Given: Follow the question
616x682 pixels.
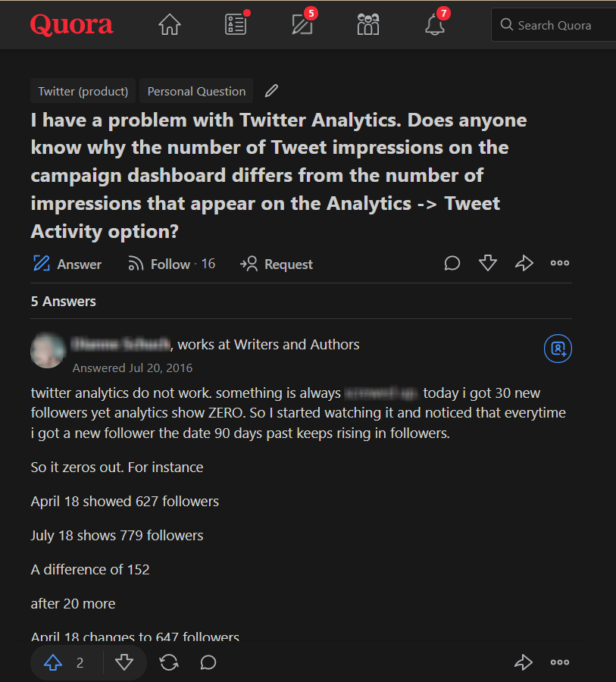Looking at the screenshot, I should [x=170, y=264].
